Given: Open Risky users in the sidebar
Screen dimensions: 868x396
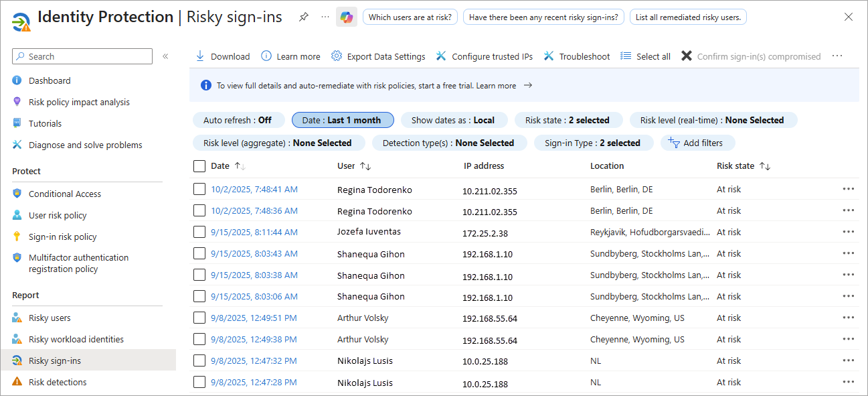Looking at the screenshot, I should 50,318.
